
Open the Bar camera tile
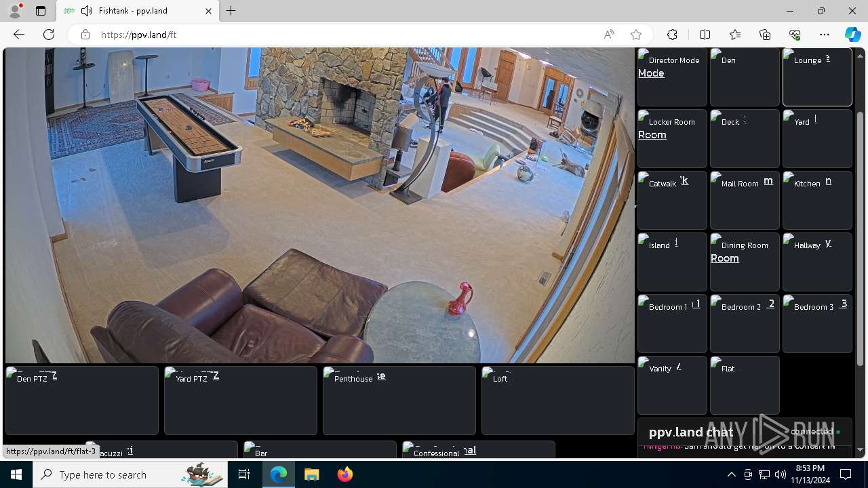point(320,449)
